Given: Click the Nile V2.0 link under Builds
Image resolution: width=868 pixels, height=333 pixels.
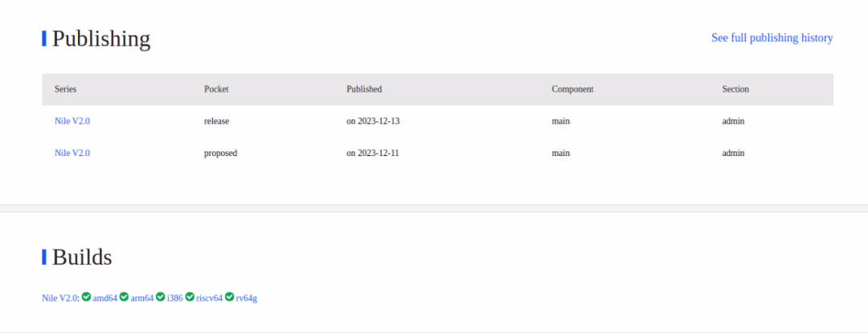Looking at the screenshot, I should coord(59,298).
